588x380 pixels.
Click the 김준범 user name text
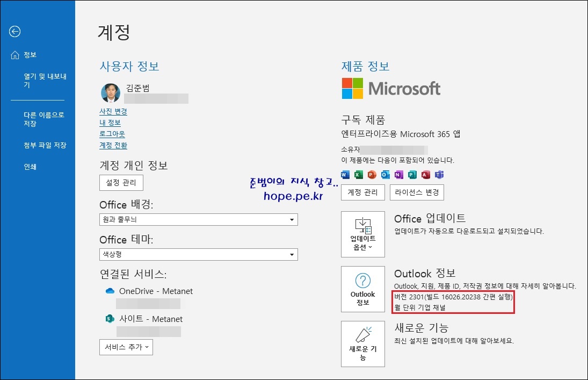coord(137,88)
